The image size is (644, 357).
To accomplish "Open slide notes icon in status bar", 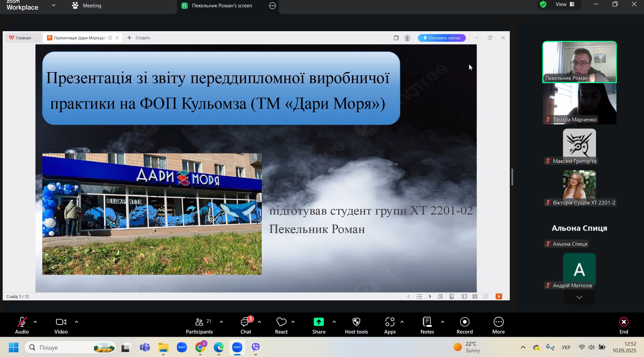I will [x=440, y=296].
